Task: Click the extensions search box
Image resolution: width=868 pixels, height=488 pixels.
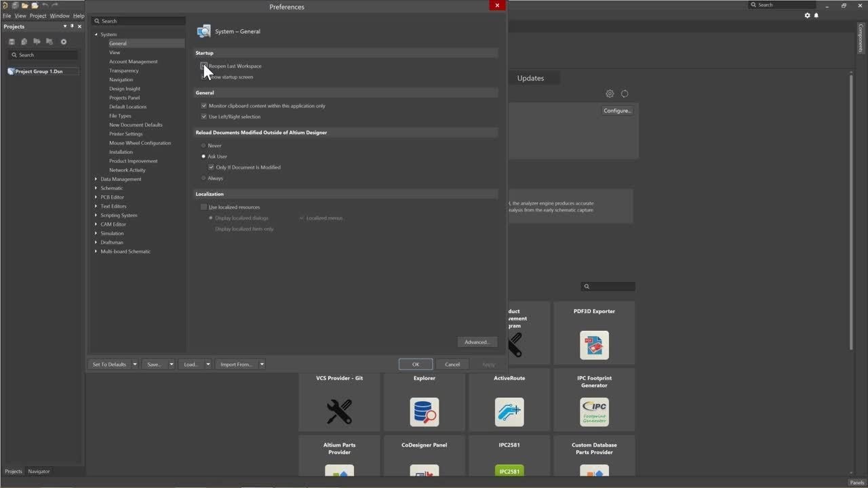Action: coord(608,286)
